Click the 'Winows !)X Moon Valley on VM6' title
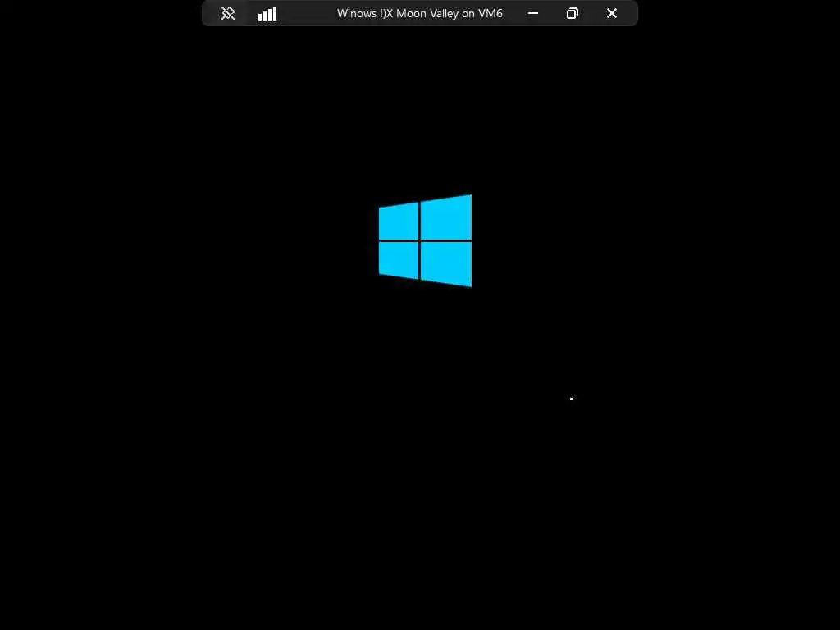Screen dimensions: 840x630 419,13
